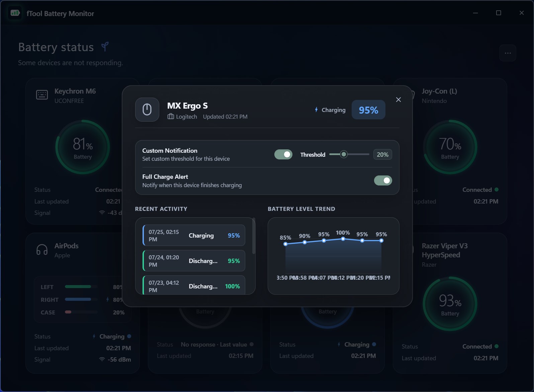Click the "No response · Last value" status text
This screenshot has width=534, height=392.
[214, 345]
